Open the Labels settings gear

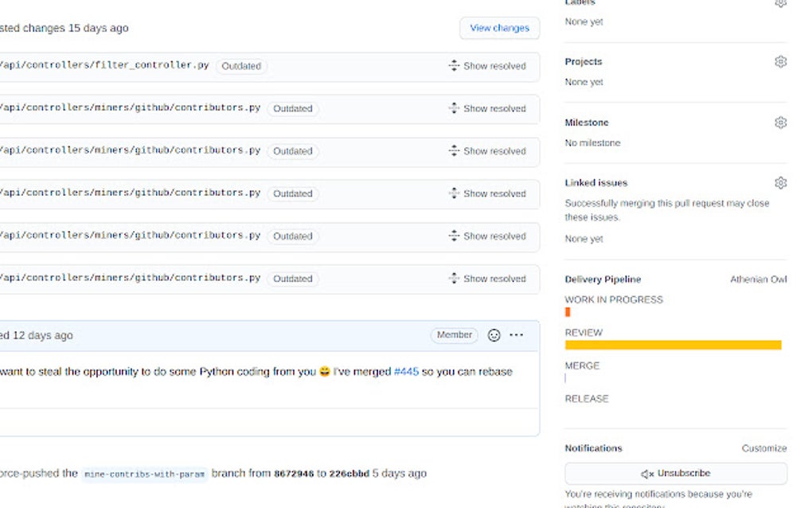(x=781, y=4)
